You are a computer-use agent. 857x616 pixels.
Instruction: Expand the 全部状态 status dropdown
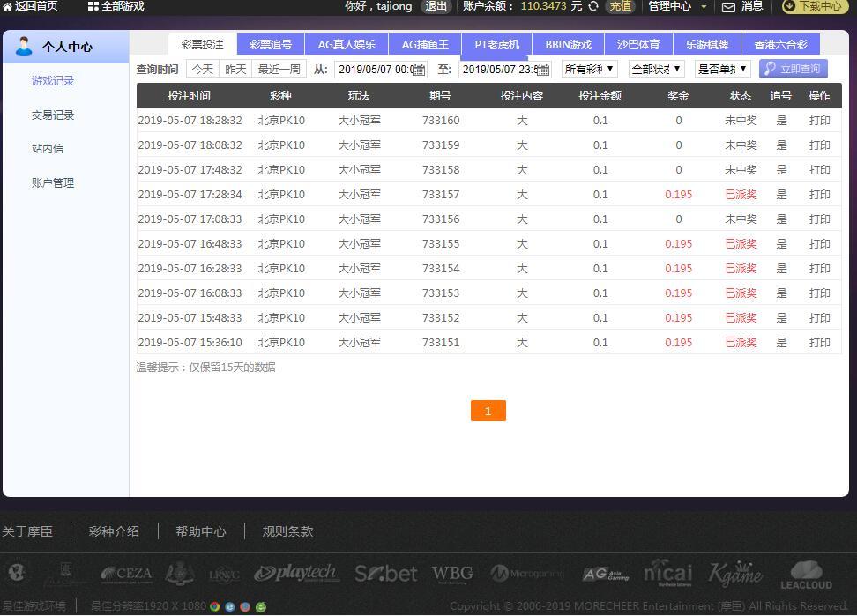pyautogui.click(x=656, y=69)
